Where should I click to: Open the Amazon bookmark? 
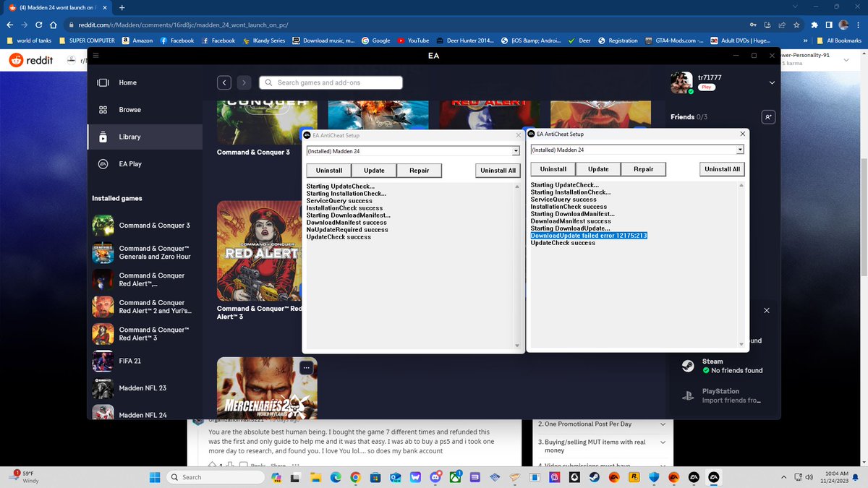137,40
